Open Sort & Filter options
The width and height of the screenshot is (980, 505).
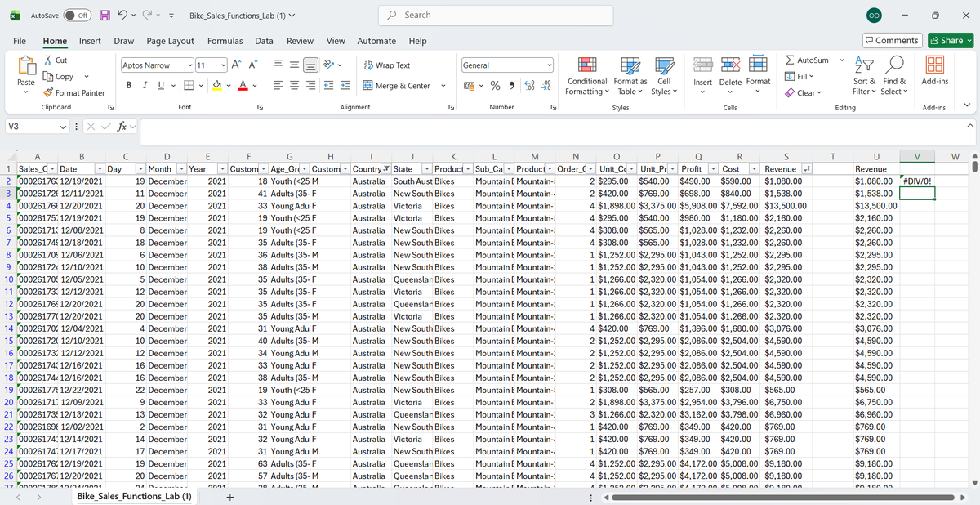pyautogui.click(x=865, y=75)
